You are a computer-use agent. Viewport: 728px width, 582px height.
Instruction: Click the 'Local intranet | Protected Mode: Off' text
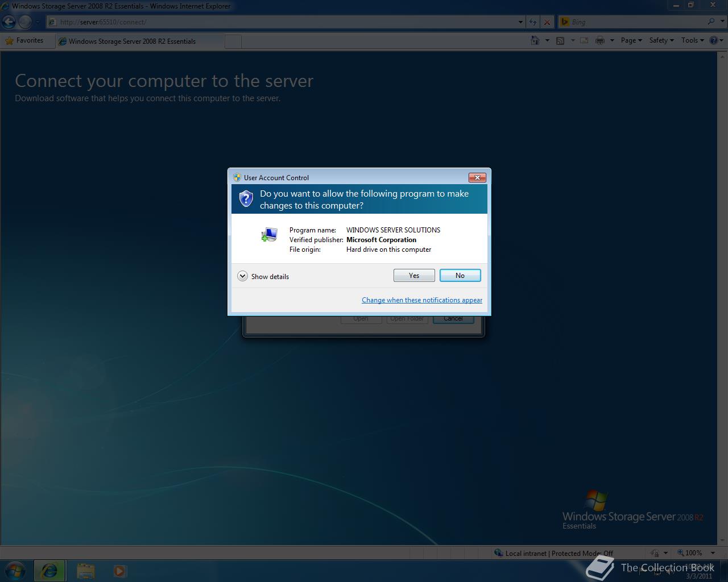559,553
